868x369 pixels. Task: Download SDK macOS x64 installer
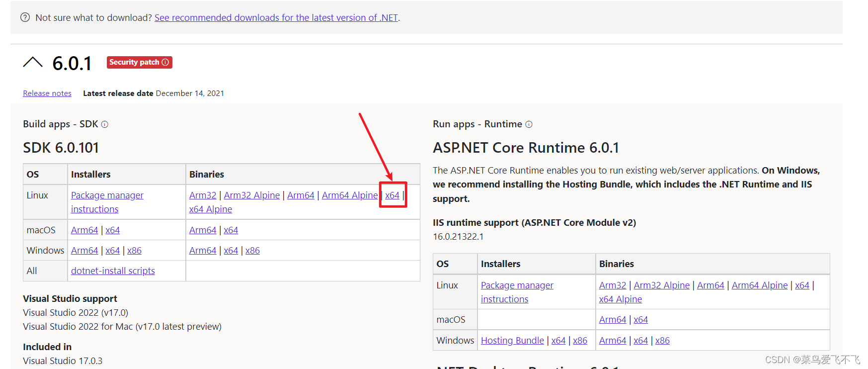[x=113, y=230]
